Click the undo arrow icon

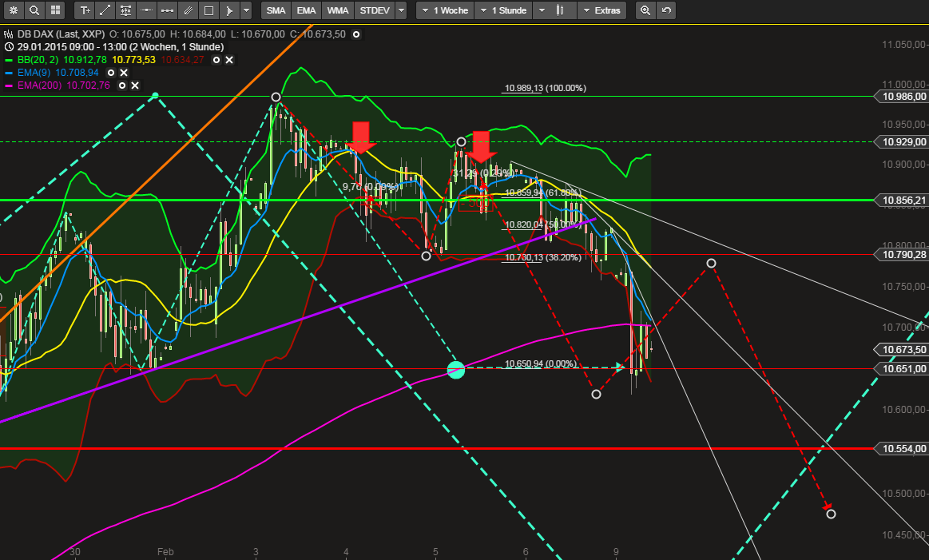pyautogui.click(x=666, y=10)
